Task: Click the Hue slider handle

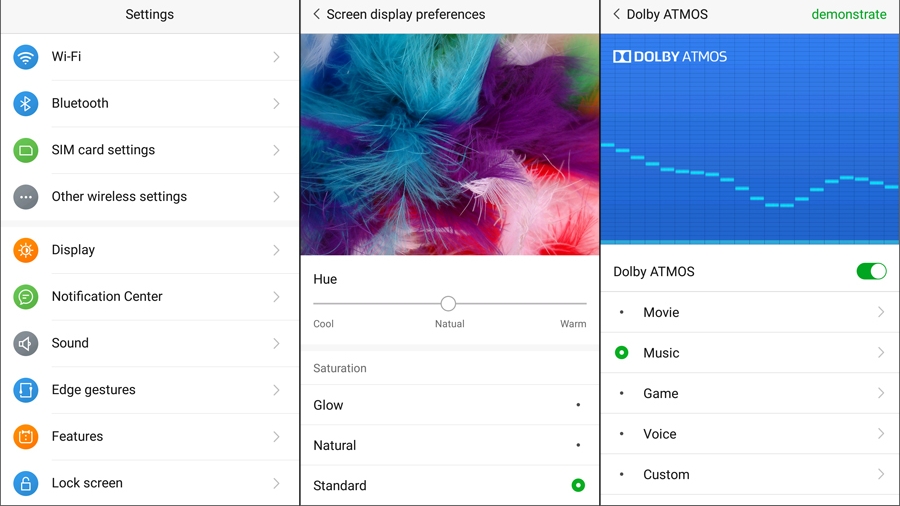Action: coord(448,303)
